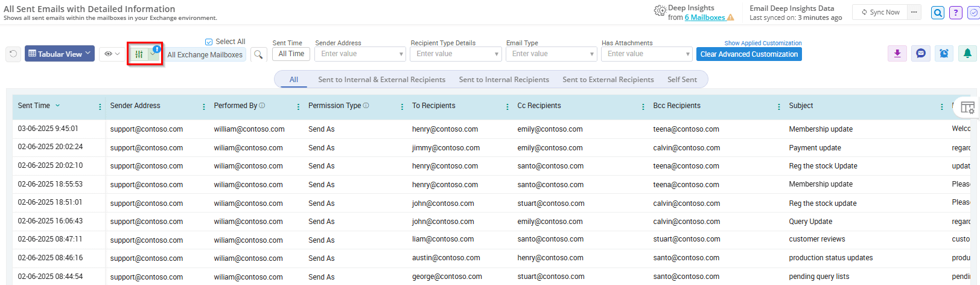
Task: Open the Sent Time column options menu
Action: coord(100,107)
